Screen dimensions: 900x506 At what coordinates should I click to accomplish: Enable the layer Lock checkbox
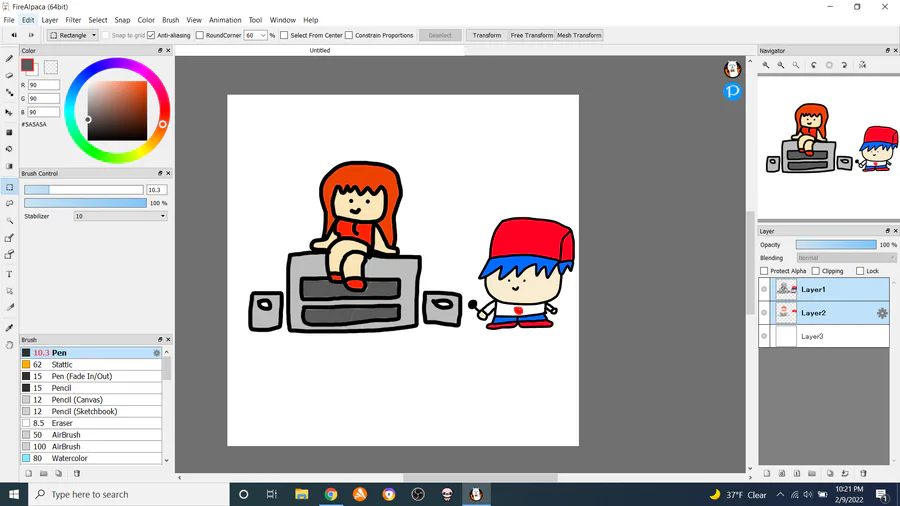[x=860, y=271]
